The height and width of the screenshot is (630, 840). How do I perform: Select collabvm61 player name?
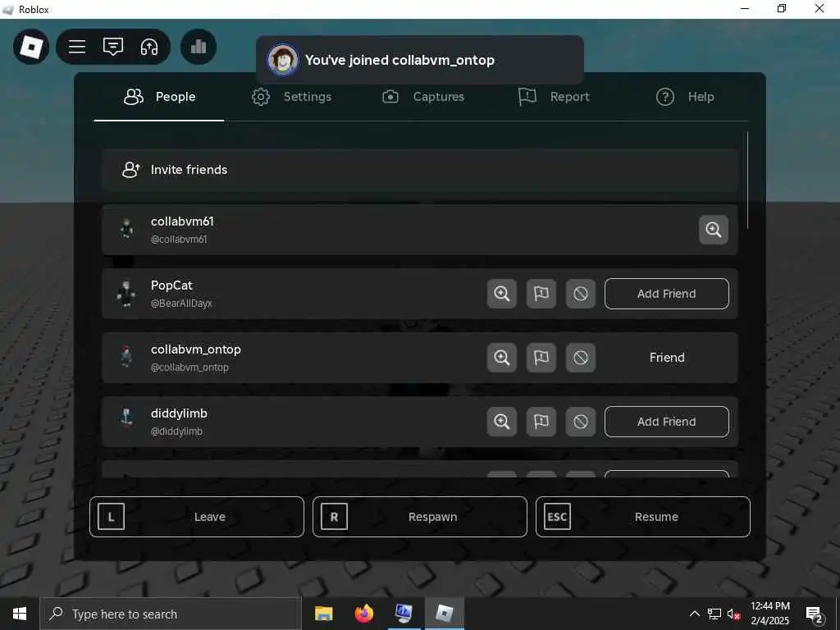point(182,221)
